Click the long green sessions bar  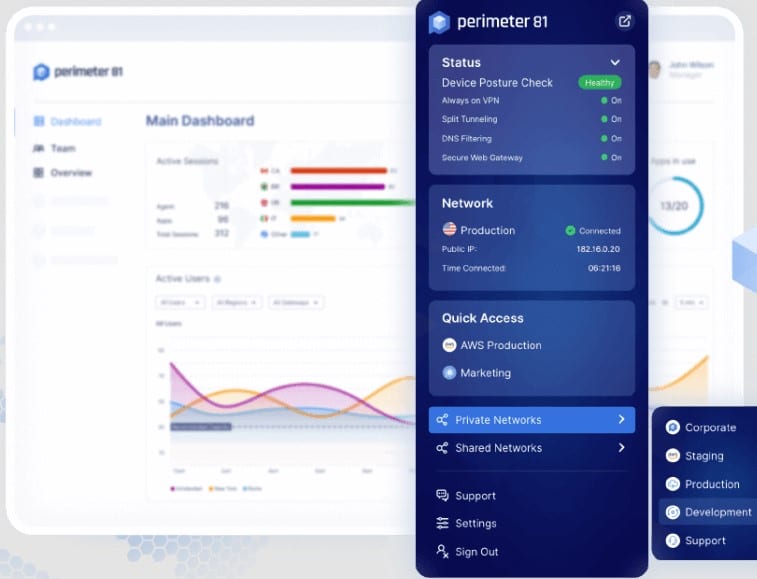[353, 203]
